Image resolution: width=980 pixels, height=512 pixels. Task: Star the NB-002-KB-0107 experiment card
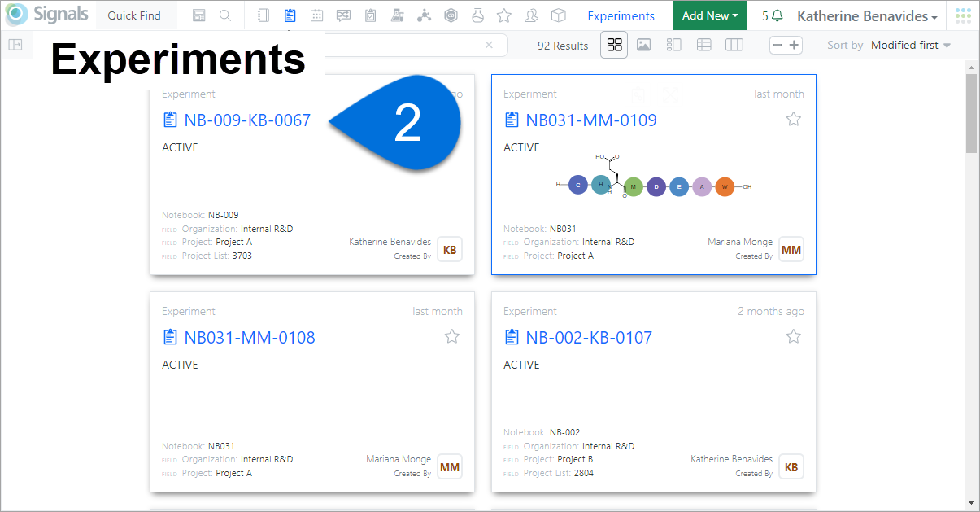click(794, 336)
